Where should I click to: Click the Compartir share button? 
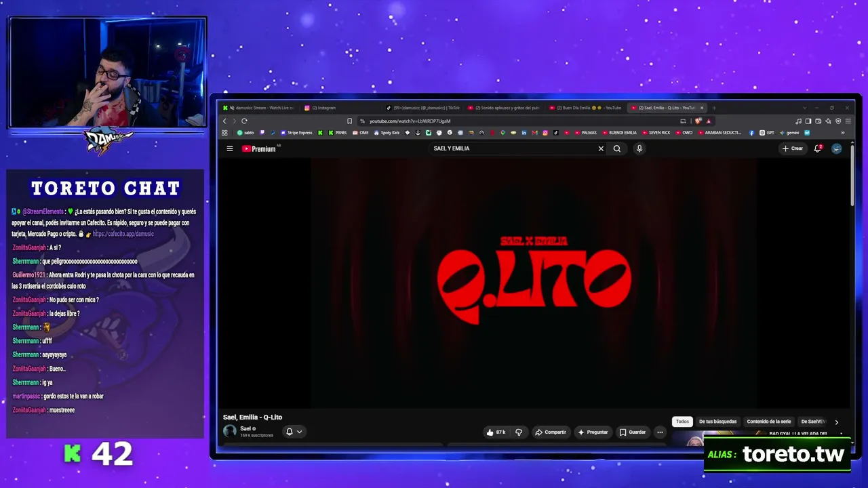click(x=551, y=432)
